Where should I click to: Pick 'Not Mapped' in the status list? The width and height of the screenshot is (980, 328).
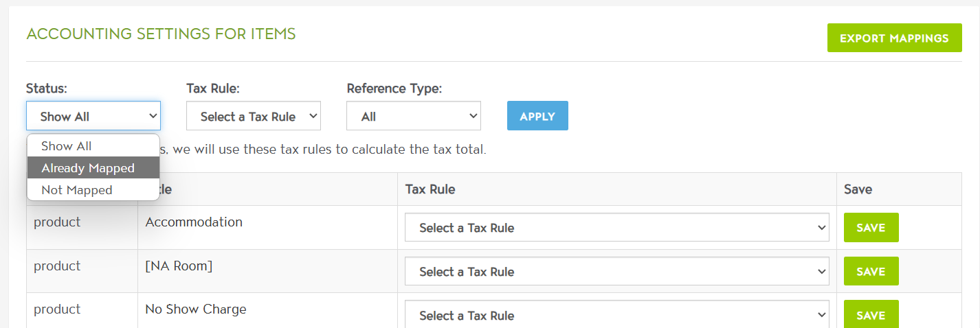pyautogui.click(x=76, y=190)
